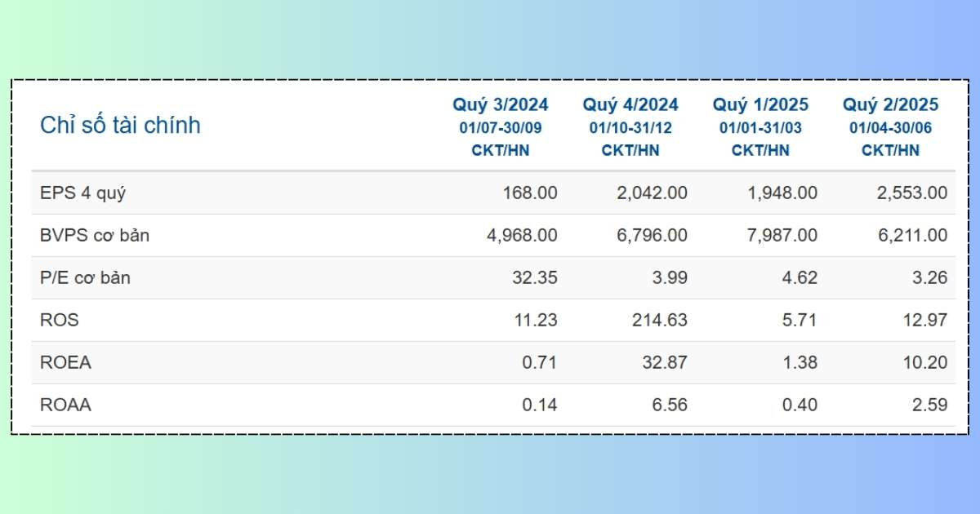Select the ROS value 214.63
The image size is (980, 514).
click(657, 321)
